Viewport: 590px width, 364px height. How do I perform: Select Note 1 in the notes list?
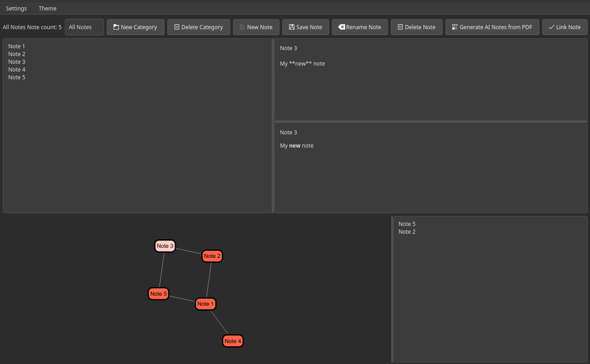pos(17,46)
